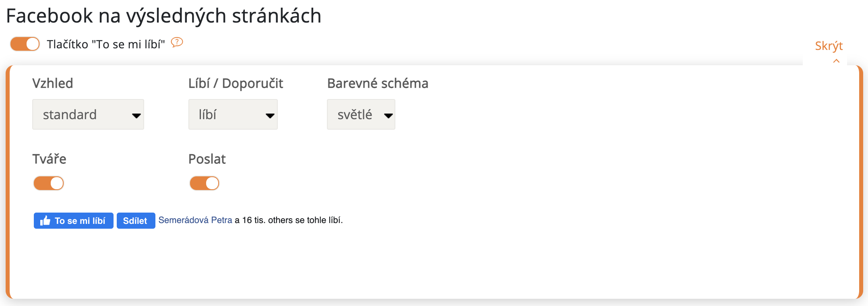The width and height of the screenshot is (868, 306).
Task: Click the thumbs-up icon on Facebook like button
Action: [x=45, y=221]
